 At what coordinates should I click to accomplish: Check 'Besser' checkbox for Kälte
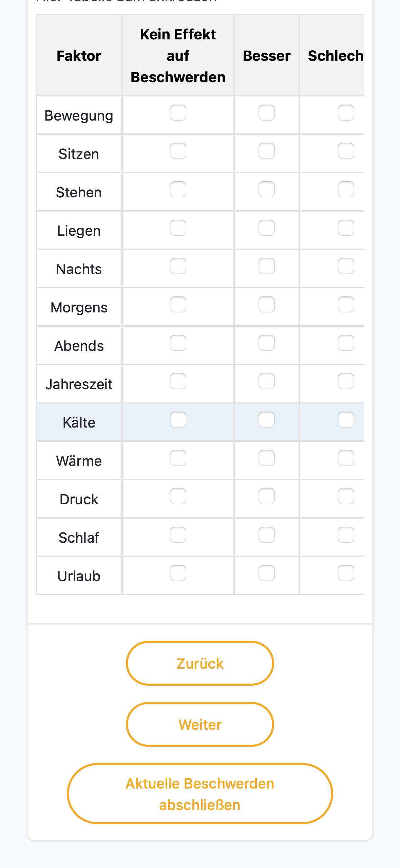[x=267, y=420]
